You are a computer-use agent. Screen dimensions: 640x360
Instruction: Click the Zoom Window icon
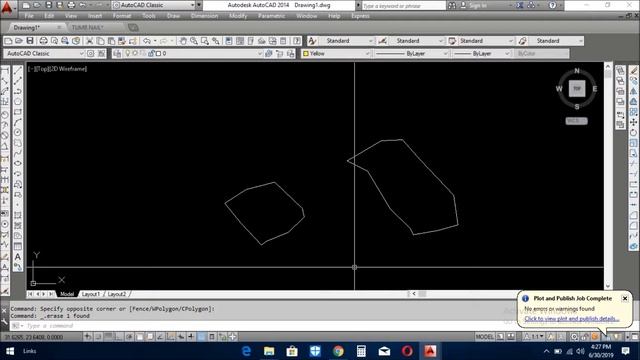(204, 41)
